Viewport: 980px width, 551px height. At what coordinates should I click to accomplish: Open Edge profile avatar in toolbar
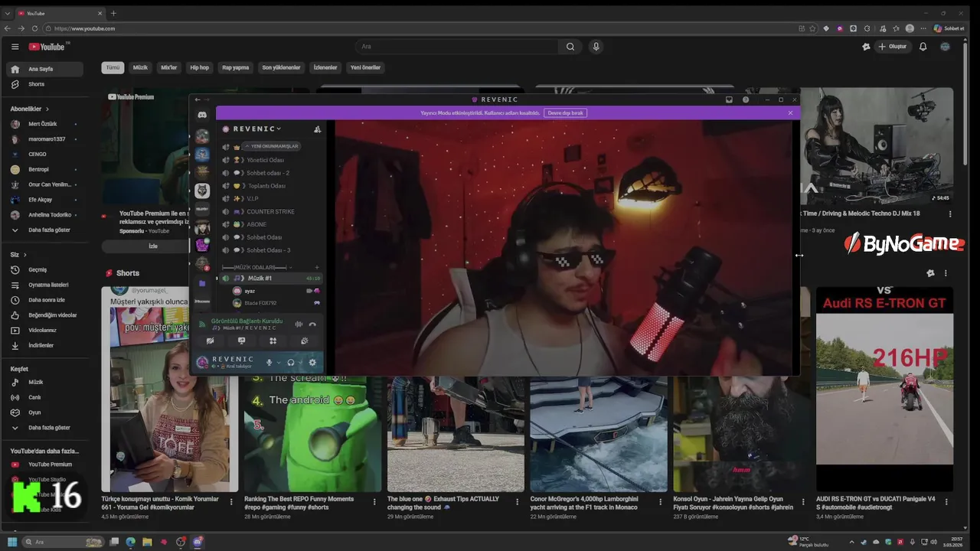(x=910, y=28)
